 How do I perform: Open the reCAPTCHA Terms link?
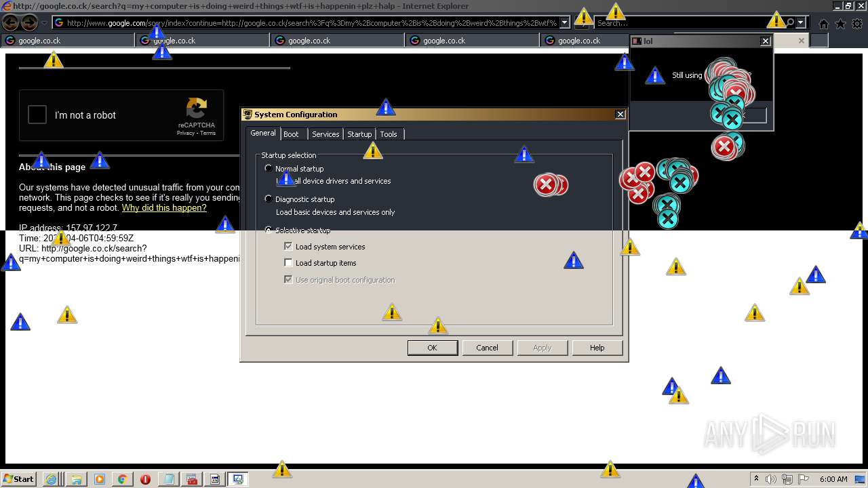point(208,133)
